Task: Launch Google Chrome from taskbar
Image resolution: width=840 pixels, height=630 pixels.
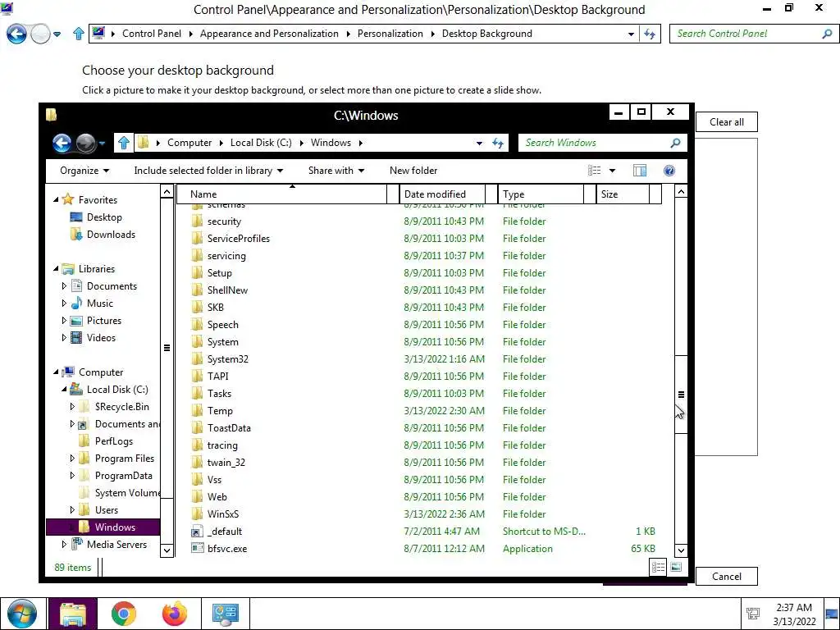Action: (x=124, y=614)
